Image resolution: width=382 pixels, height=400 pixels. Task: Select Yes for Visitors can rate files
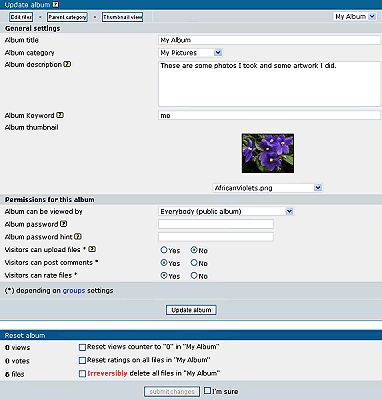[x=164, y=276]
